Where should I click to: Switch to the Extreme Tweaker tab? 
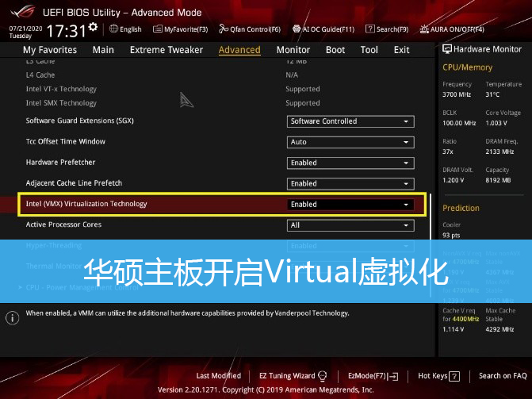point(166,50)
